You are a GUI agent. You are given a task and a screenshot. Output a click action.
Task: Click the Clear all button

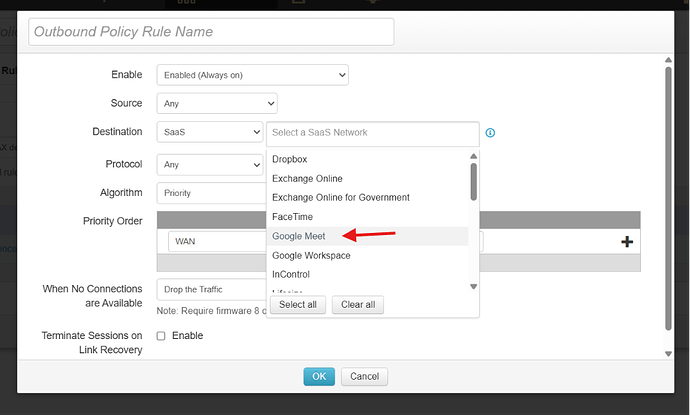coord(358,305)
